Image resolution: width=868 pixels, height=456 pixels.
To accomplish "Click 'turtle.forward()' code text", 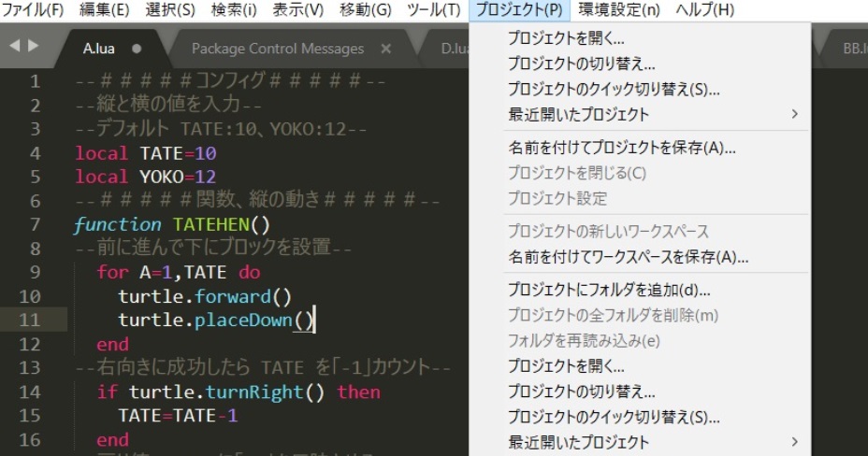I will 205,296.
